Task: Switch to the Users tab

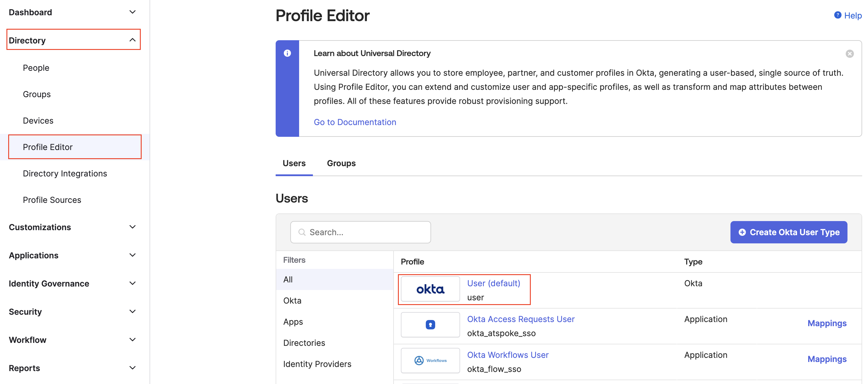Action: tap(294, 163)
